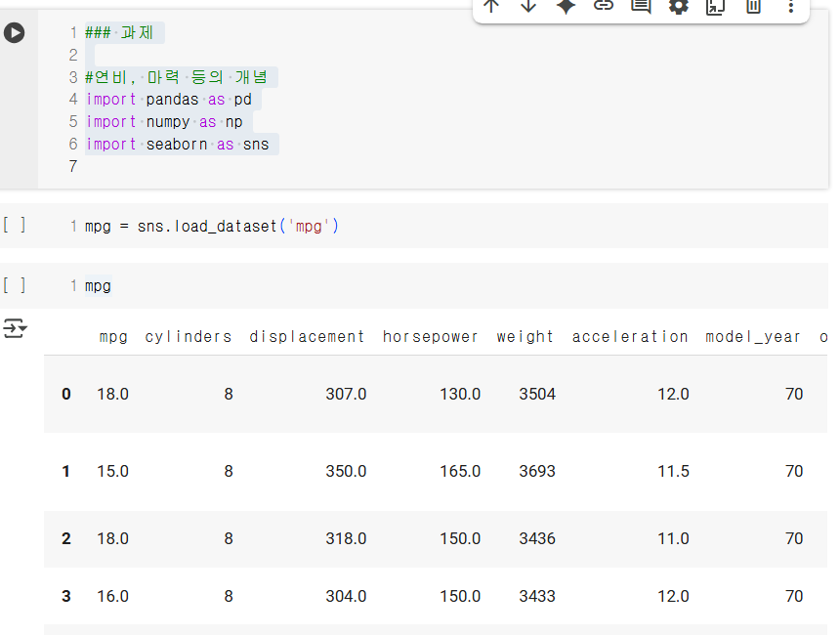This screenshot has width=840, height=635.
Task: Click horsepower value 165.0
Action: (460, 472)
